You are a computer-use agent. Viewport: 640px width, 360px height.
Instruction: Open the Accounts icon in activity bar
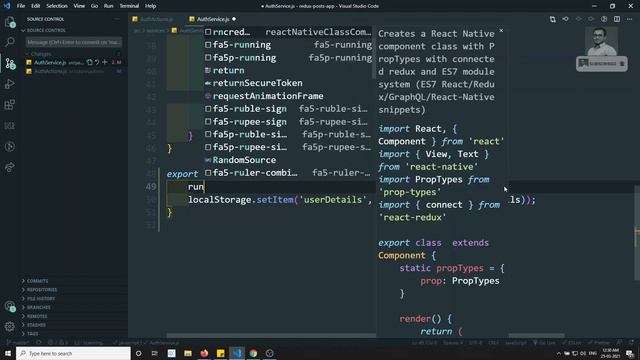10,306
